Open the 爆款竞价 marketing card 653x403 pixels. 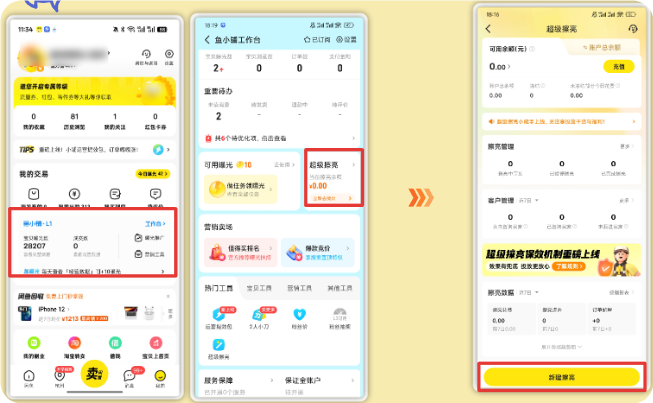tap(318, 252)
